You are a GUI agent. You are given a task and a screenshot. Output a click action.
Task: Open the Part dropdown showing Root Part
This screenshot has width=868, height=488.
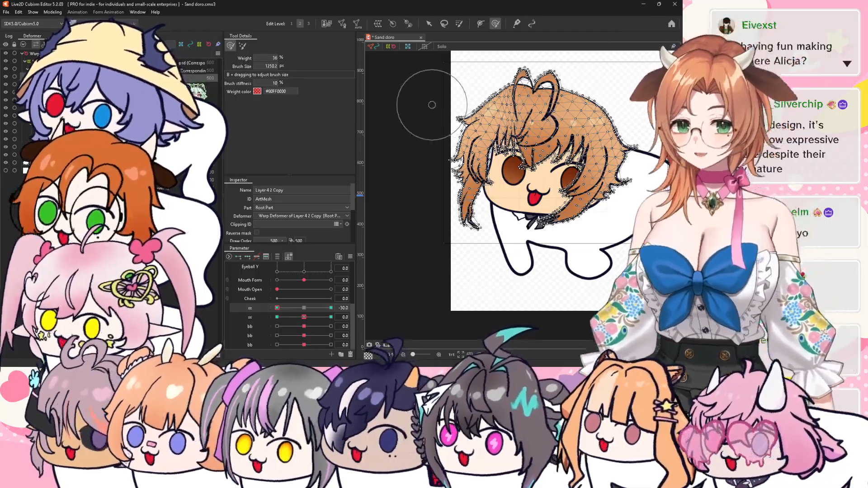(x=302, y=207)
